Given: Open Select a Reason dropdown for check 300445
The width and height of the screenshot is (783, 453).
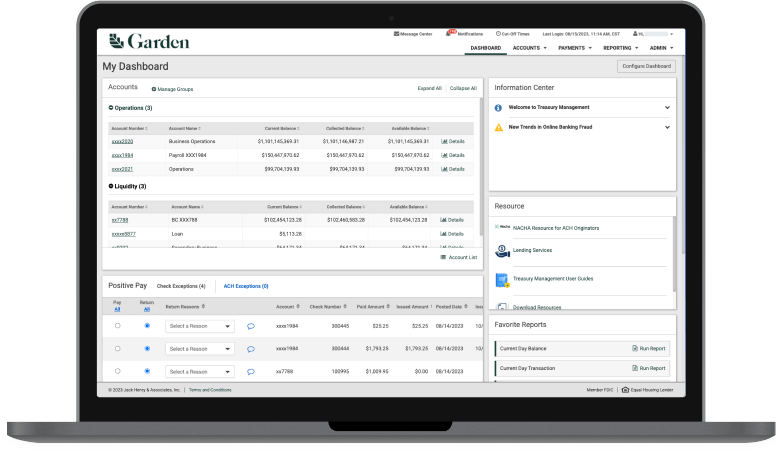Looking at the screenshot, I should tap(199, 325).
